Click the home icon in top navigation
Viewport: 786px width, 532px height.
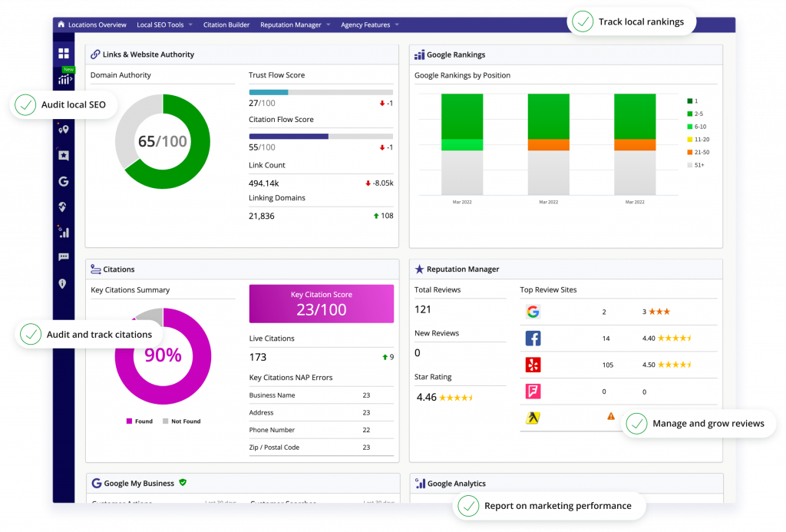(x=61, y=25)
